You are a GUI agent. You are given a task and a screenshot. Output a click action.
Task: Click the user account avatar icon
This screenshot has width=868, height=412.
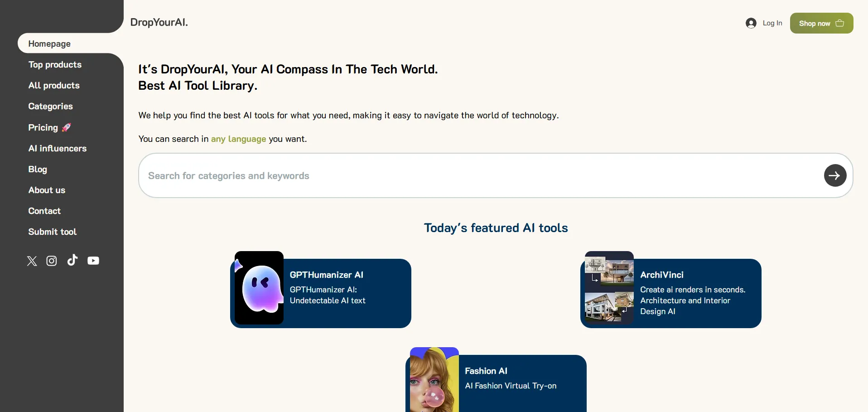point(751,23)
